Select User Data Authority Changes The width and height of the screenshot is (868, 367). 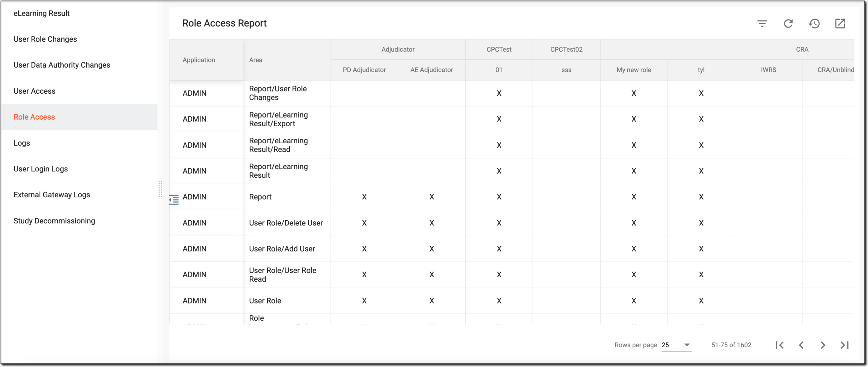pos(62,65)
